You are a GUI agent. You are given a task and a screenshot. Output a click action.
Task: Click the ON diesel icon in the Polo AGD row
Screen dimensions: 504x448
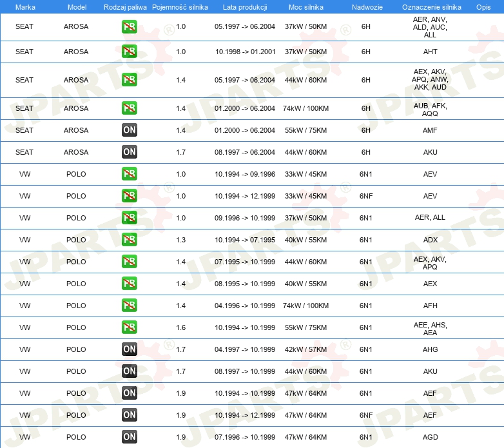[x=130, y=437]
